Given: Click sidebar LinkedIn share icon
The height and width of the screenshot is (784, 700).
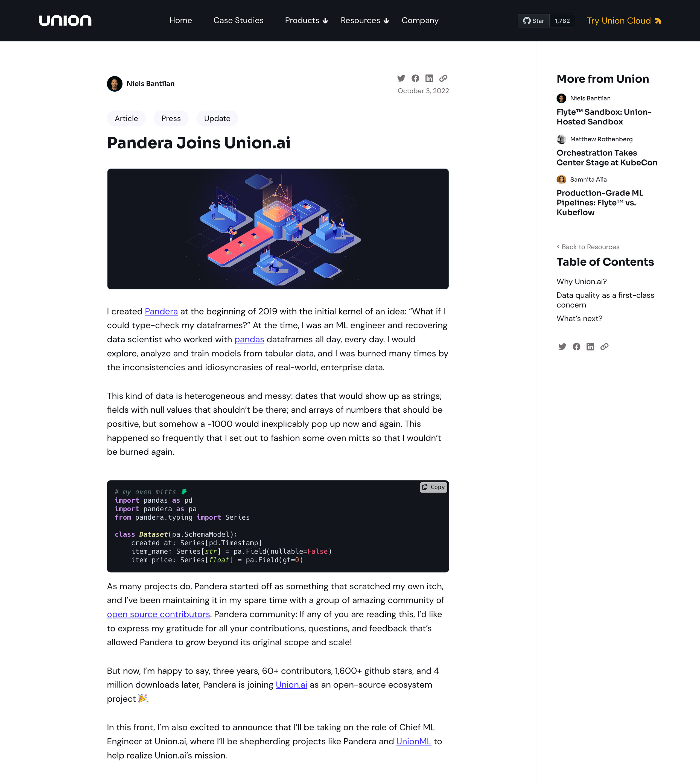Looking at the screenshot, I should [x=590, y=347].
